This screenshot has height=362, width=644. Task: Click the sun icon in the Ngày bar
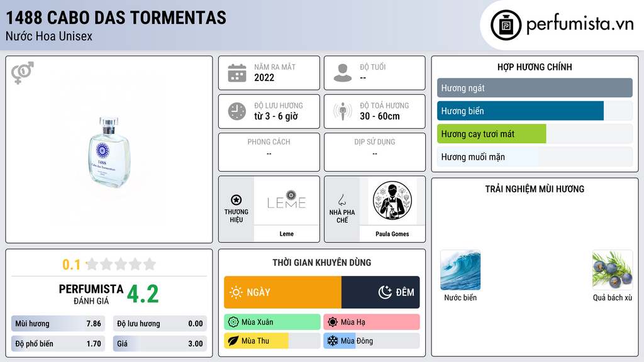pos(236,292)
